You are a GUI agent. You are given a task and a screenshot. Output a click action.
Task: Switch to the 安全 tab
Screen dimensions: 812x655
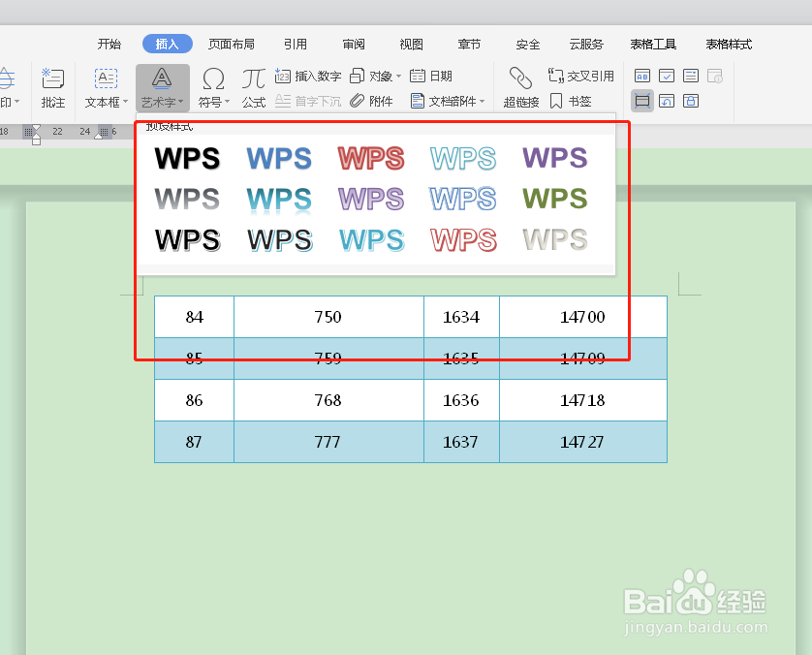[528, 44]
